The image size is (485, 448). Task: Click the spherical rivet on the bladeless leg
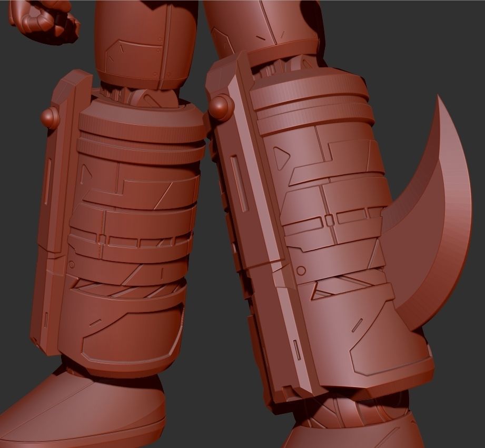pyautogui.click(x=50, y=117)
